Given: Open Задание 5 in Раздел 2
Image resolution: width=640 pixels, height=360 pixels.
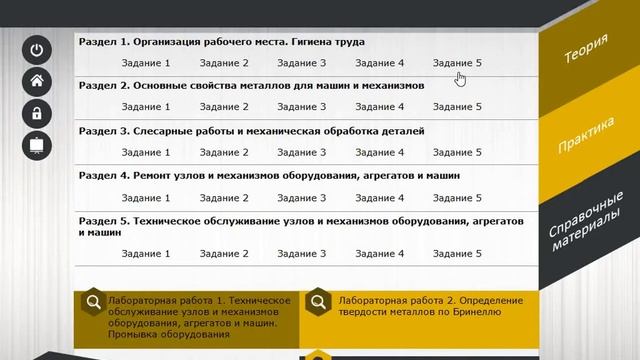Looking at the screenshot, I should [457, 107].
